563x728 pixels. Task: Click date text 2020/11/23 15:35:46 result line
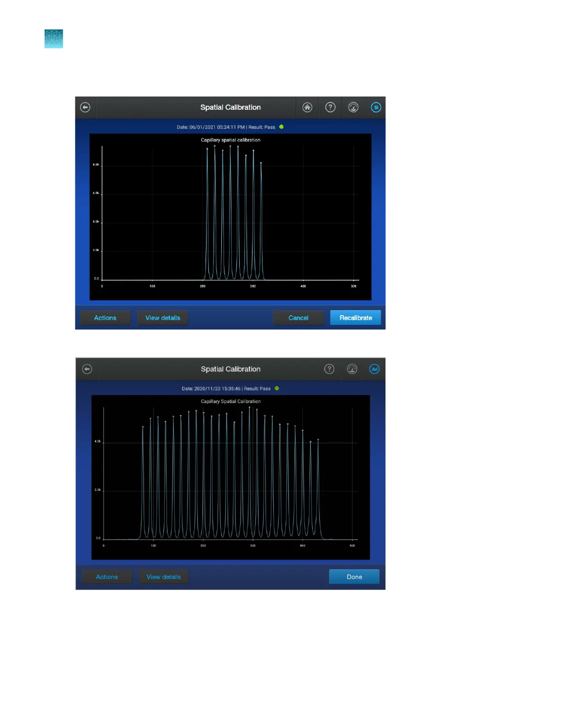[x=226, y=388]
